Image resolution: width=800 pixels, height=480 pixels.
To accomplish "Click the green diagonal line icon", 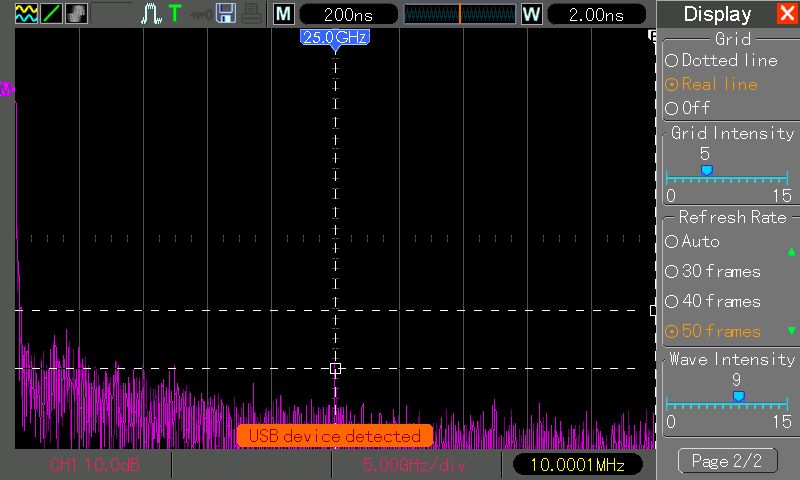I will (51, 13).
